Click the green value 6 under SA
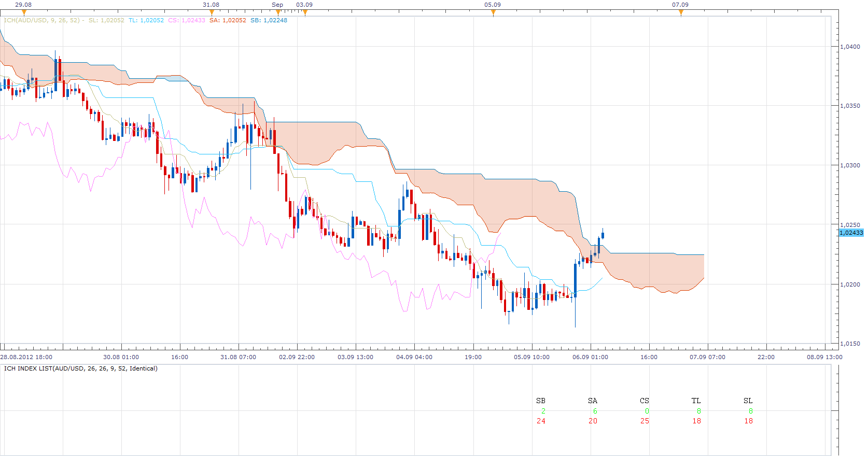The image size is (868, 456). point(595,411)
